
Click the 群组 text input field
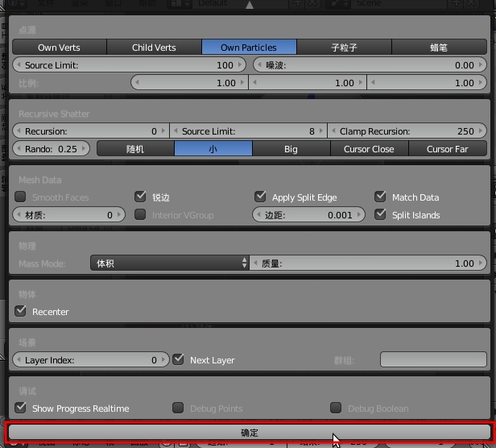pyautogui.click(x=432, y=360)
